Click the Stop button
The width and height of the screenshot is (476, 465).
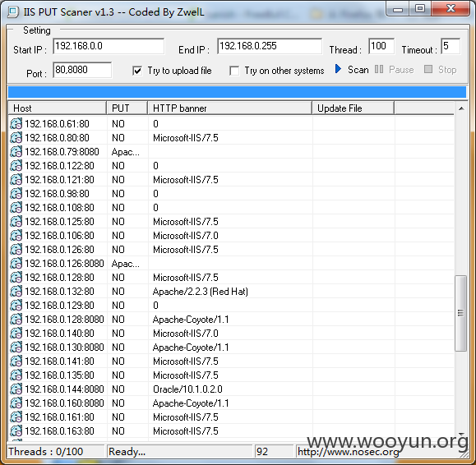click(441, 70)
